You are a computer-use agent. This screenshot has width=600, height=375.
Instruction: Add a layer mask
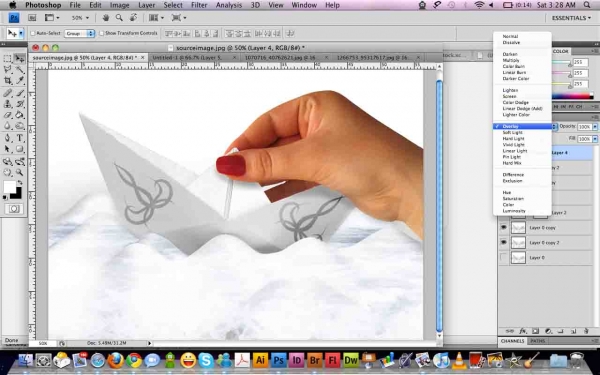[x=535, y=331]
